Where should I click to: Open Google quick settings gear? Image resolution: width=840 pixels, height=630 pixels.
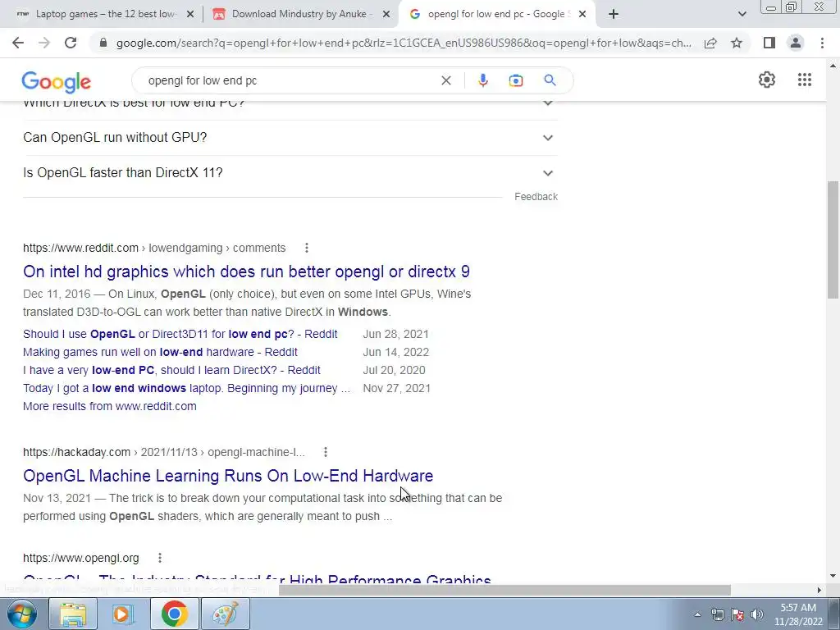click(x=767, y=80)
